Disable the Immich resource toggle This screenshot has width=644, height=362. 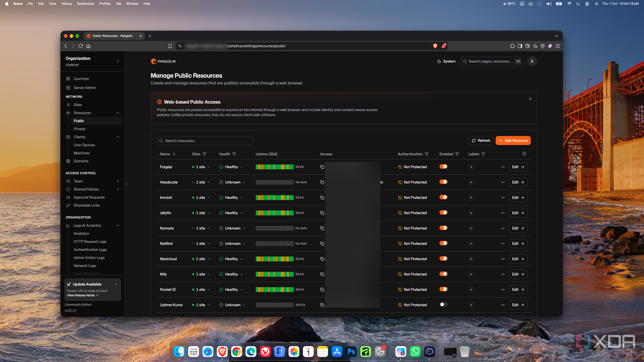coord(444,197)
